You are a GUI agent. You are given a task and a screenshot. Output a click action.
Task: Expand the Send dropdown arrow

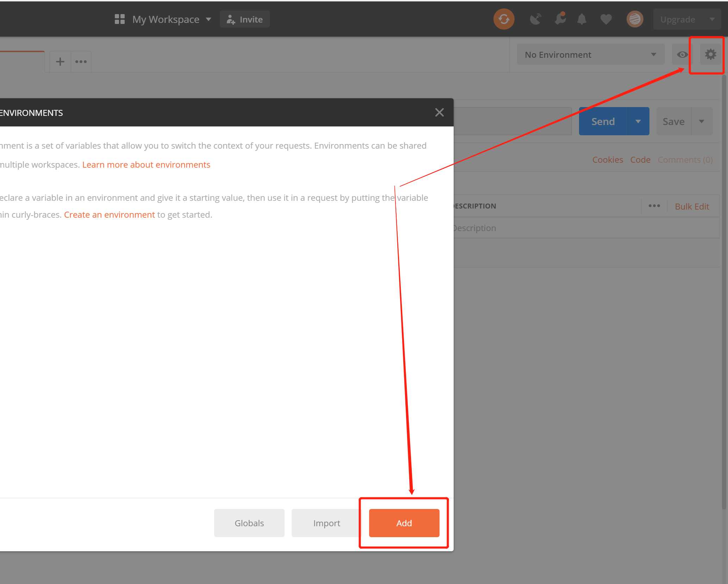pyautogui.click(x=638, y=122)
